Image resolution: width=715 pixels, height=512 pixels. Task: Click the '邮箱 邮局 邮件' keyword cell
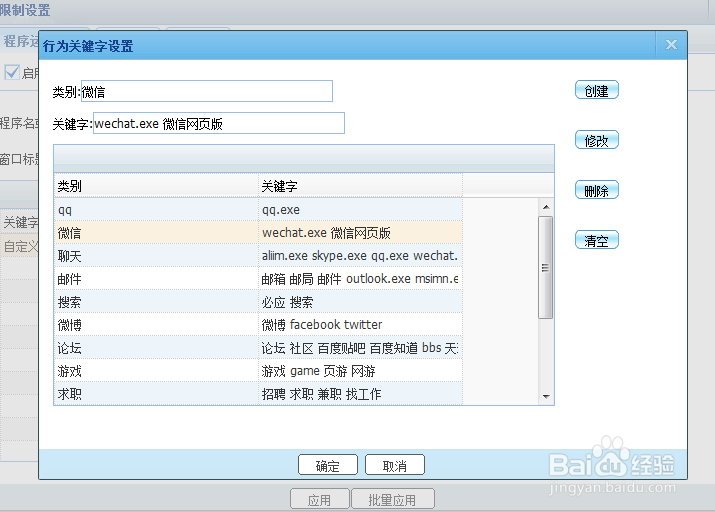pyautogui.click(x=360, y=279)
